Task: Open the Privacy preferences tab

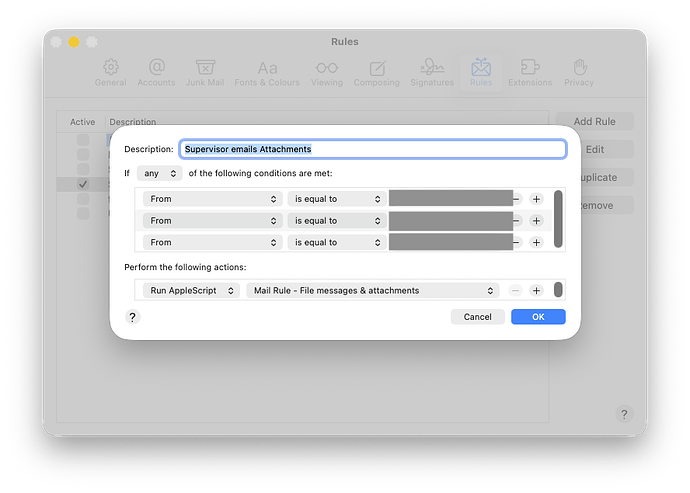Action: (x=578, y=73)
